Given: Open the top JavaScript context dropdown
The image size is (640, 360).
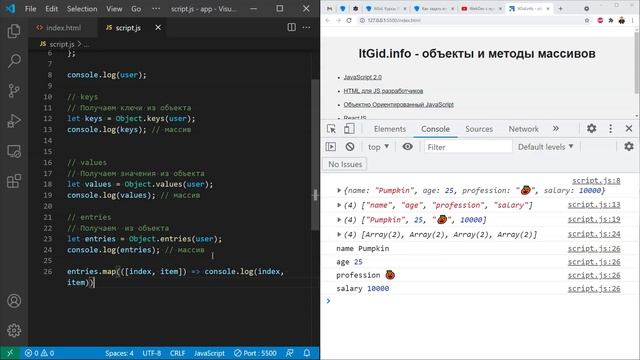Looking at the screenshot, I should pos(378,147).
